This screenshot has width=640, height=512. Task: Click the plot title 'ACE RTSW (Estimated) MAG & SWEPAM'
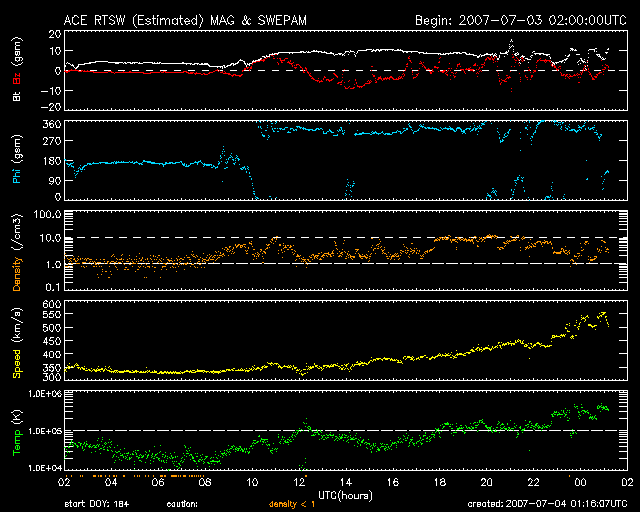click(x=185, y=20)
